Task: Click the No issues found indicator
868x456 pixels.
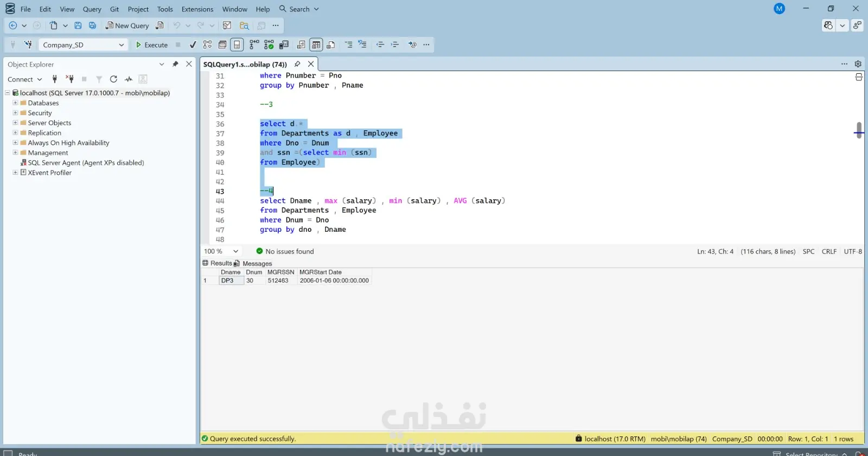Action: point(285,251)
